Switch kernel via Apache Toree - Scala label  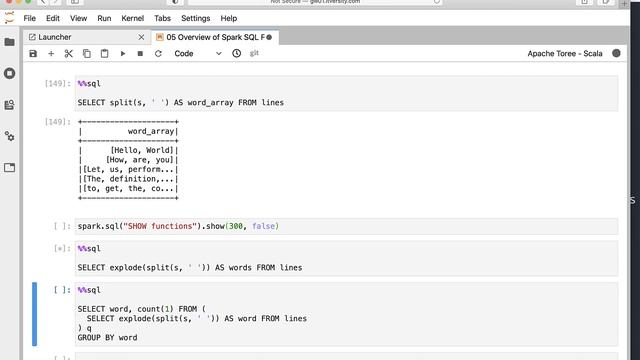click(565, 53)
